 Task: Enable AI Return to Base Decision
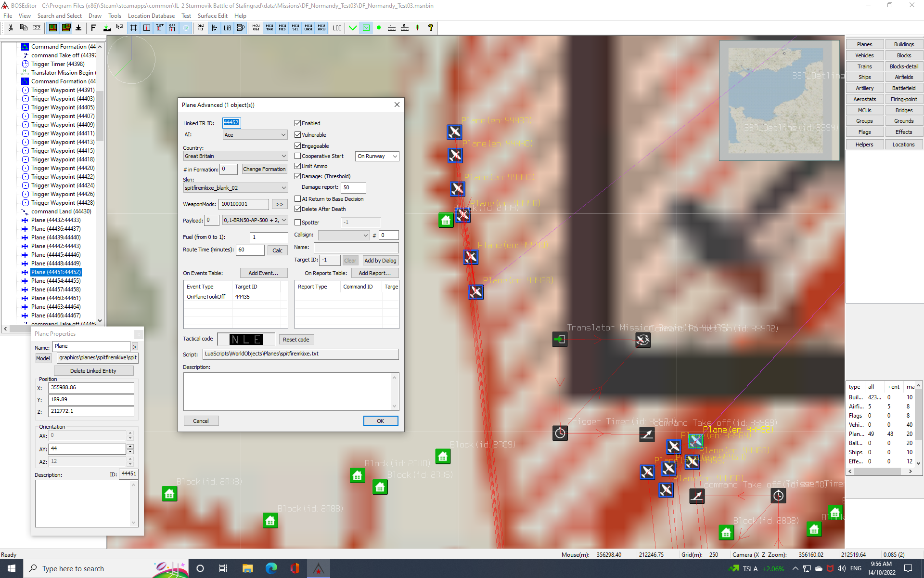coord(297,199)
